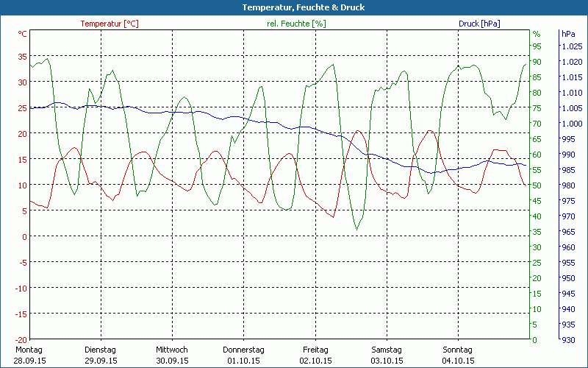Screen dimensions: 588x368
Task: Click the '75' value on the humidity axis
Action: (x=537, y=108)
